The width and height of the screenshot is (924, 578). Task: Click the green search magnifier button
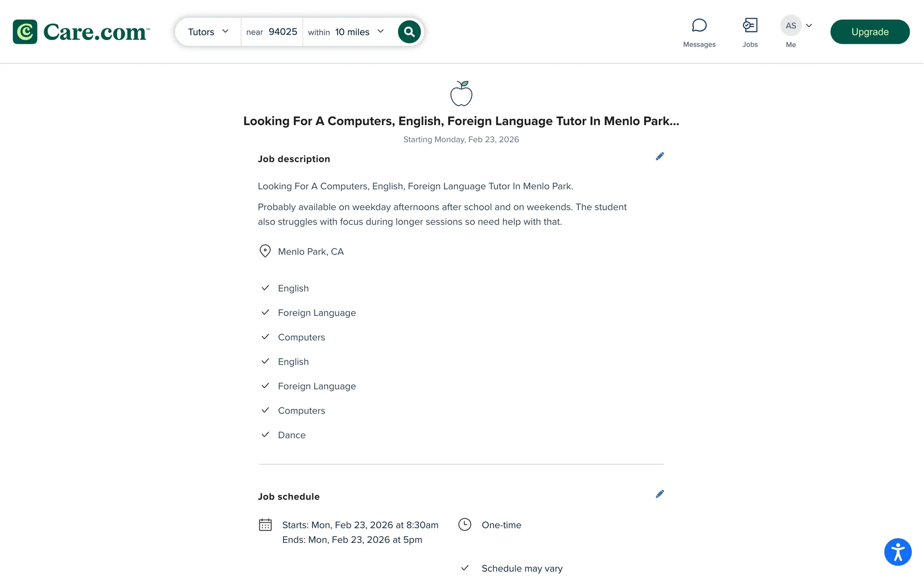pyautogui.click(x=409, y=32)
